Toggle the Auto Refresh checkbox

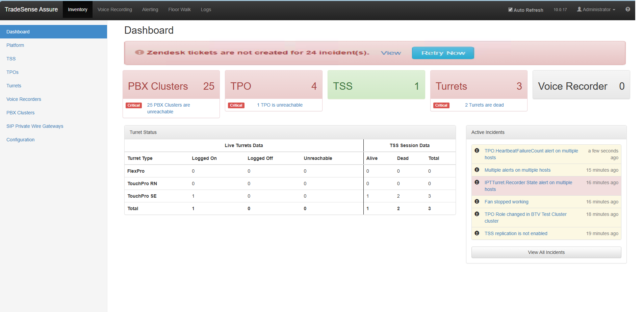[510, 10]
